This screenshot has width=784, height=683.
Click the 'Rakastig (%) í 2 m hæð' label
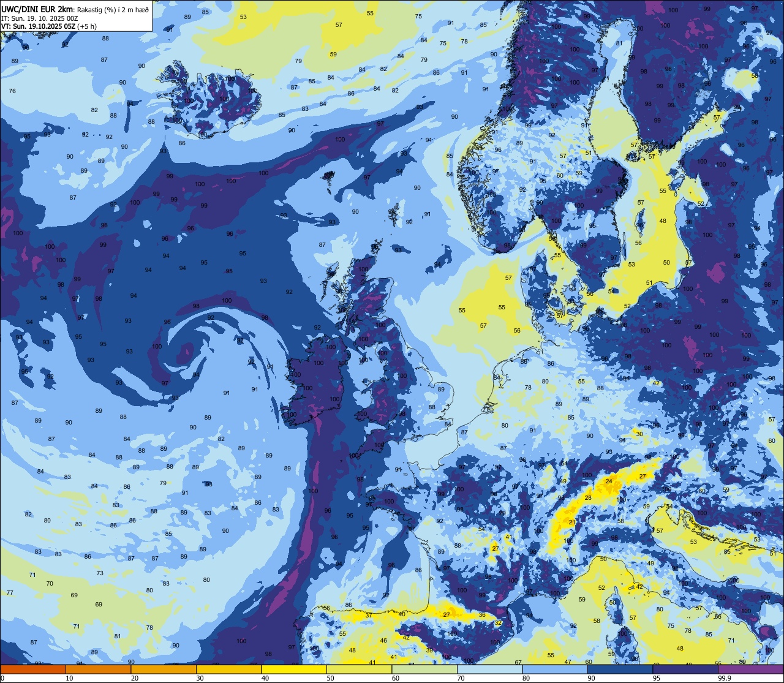[113, 10]
